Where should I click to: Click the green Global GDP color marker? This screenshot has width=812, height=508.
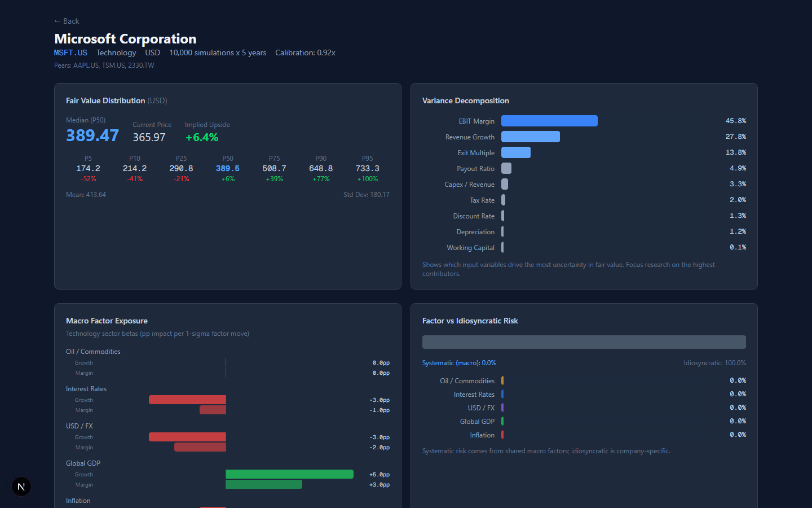tap(502, 421)
